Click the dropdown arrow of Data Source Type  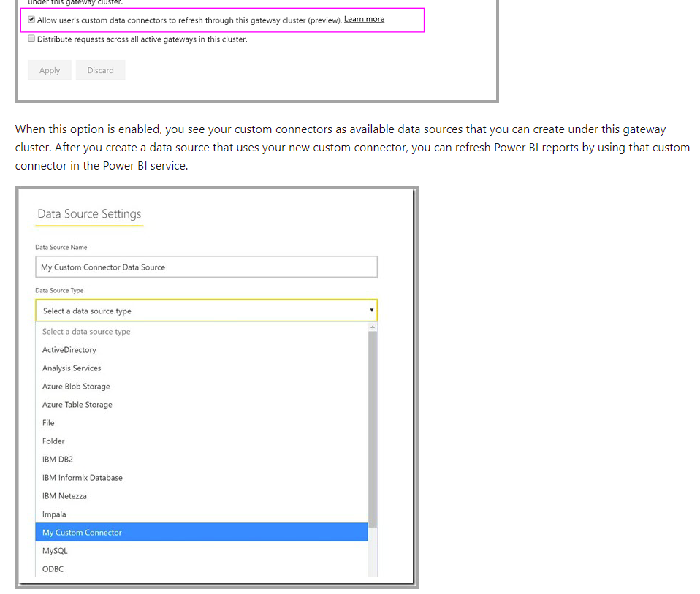[371, 311]
